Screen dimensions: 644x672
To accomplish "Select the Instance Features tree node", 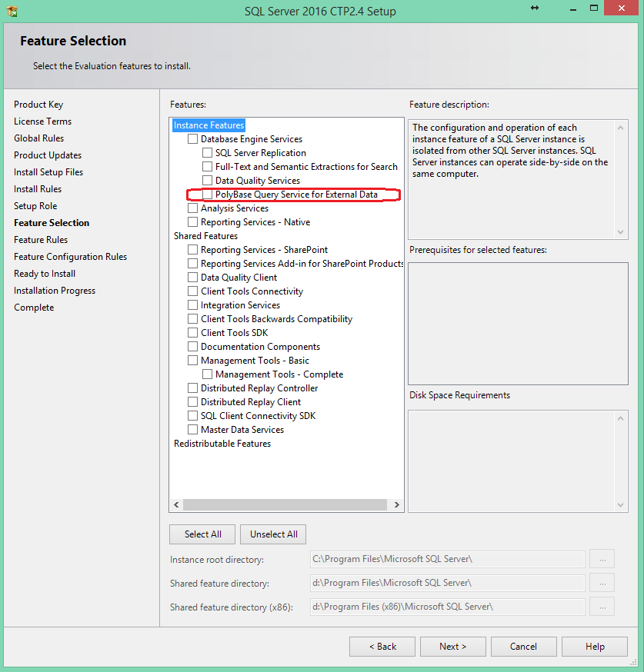I will (209, 125).
